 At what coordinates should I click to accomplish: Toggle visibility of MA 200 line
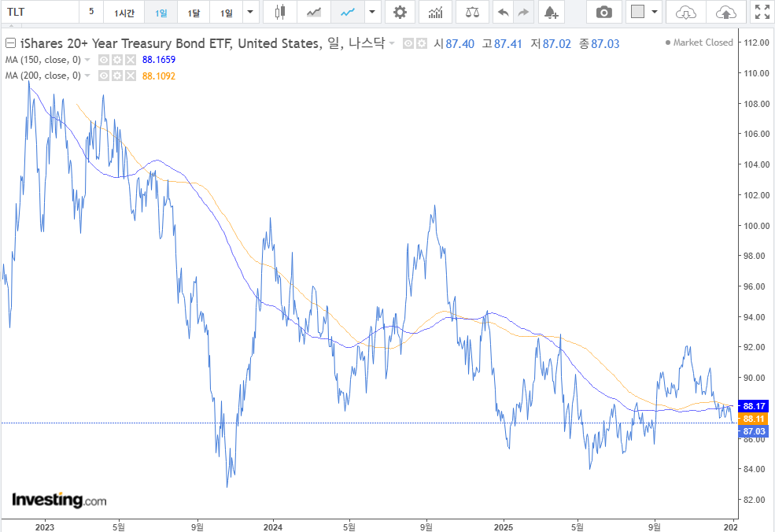pos(103,76)
